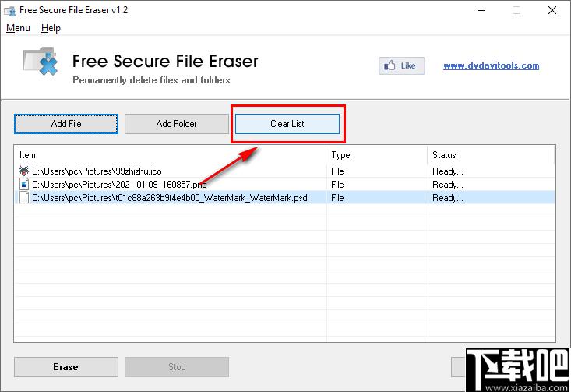Screen dimensions: 571x392
Task: Click the File type cell of the png row
Action: click(337, 185)
